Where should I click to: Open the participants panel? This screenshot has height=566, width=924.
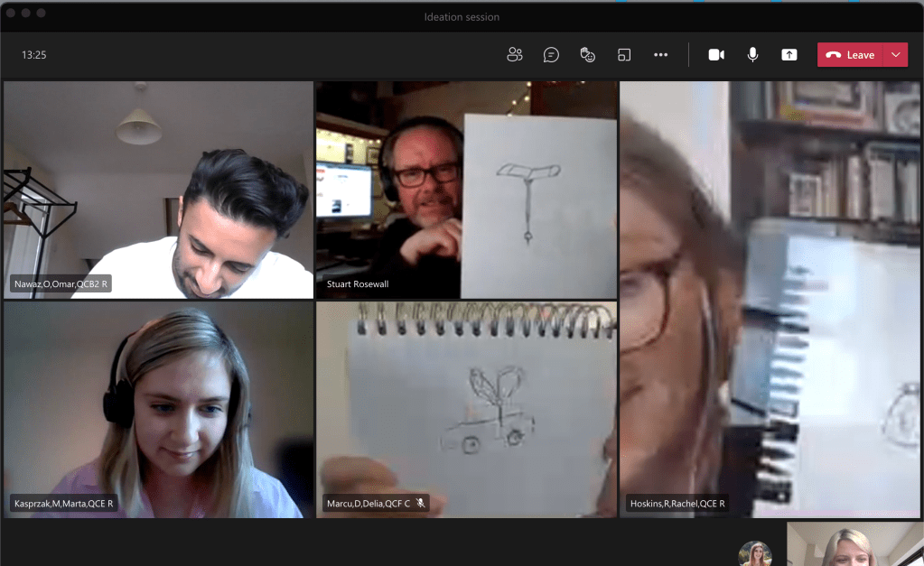point(515,55)
